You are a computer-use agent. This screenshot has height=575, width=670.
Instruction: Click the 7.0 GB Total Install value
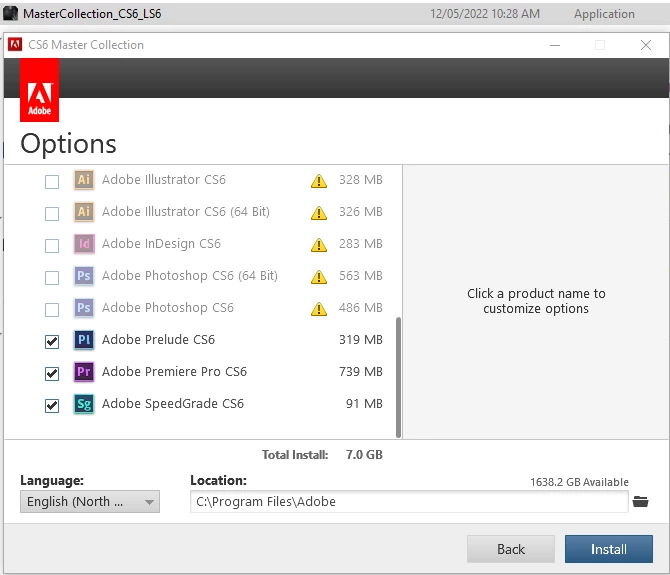pos(364,455)
